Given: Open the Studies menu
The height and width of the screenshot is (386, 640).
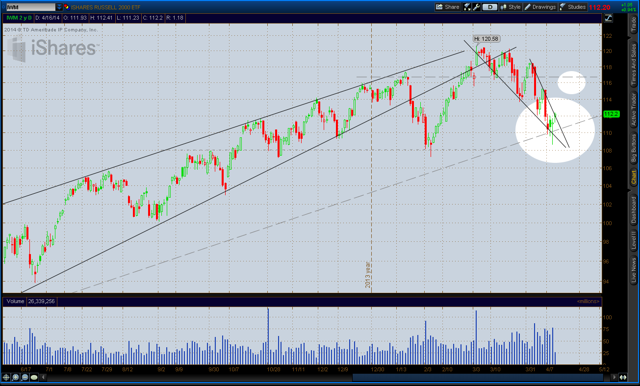Looking at the screenshot, I should (x=573, y=7).
